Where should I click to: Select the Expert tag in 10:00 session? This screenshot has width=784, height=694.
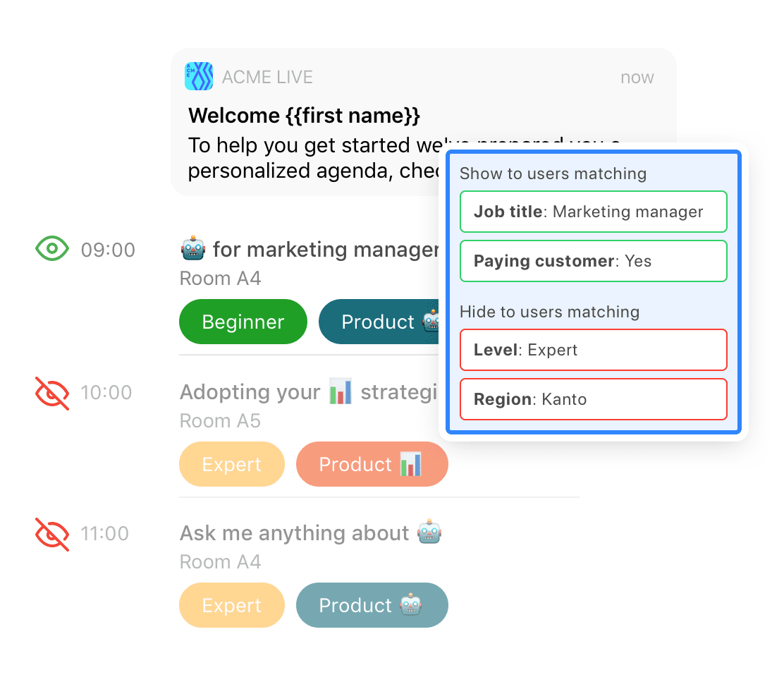coord(231,465)
